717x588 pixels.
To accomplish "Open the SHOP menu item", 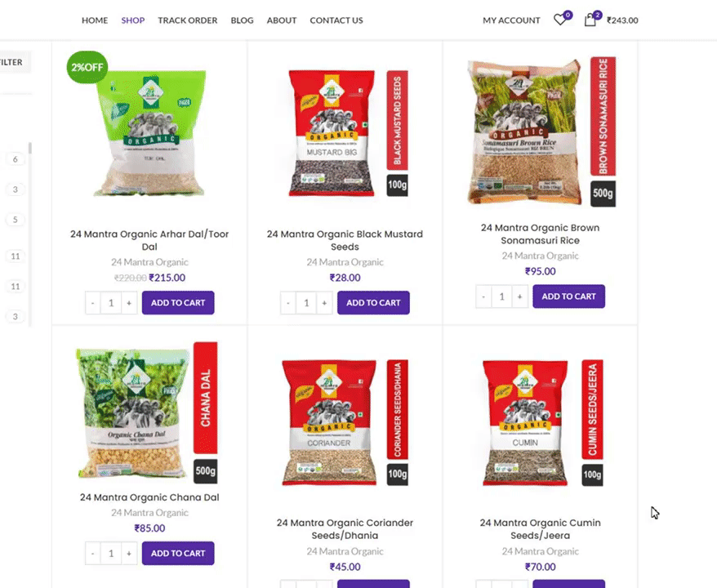I will point(133,20).
